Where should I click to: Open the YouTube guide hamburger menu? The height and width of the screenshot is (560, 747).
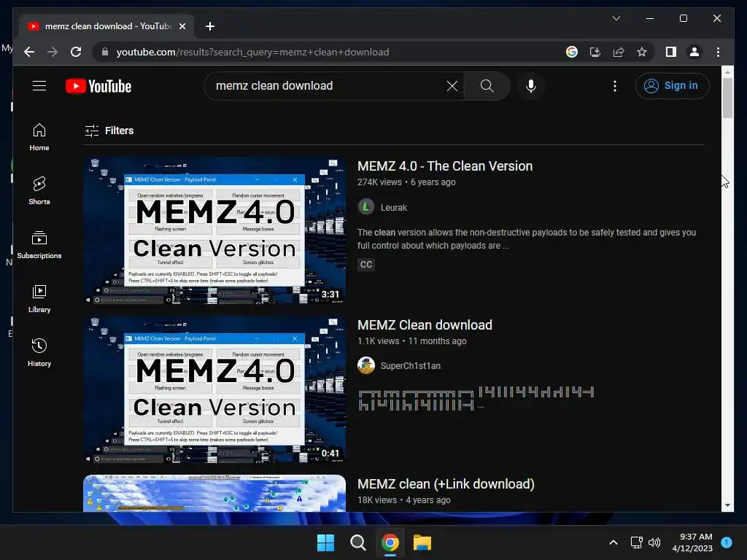[39, 86]
